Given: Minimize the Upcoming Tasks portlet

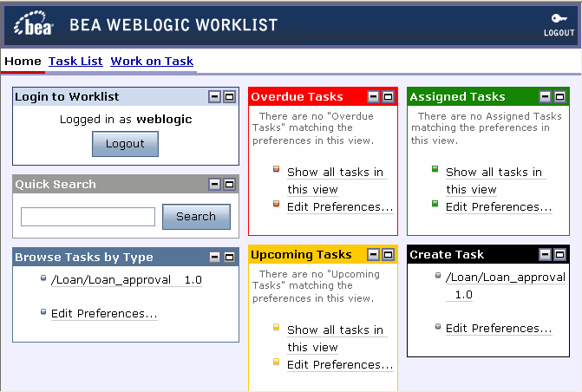Looking at the screenshot, I should click(x=373, y=254).
